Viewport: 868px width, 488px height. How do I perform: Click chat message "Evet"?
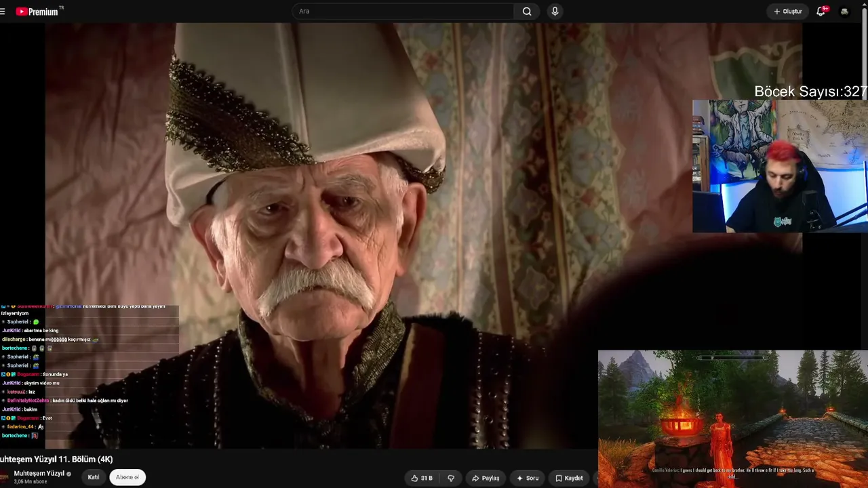pos(47,418)
